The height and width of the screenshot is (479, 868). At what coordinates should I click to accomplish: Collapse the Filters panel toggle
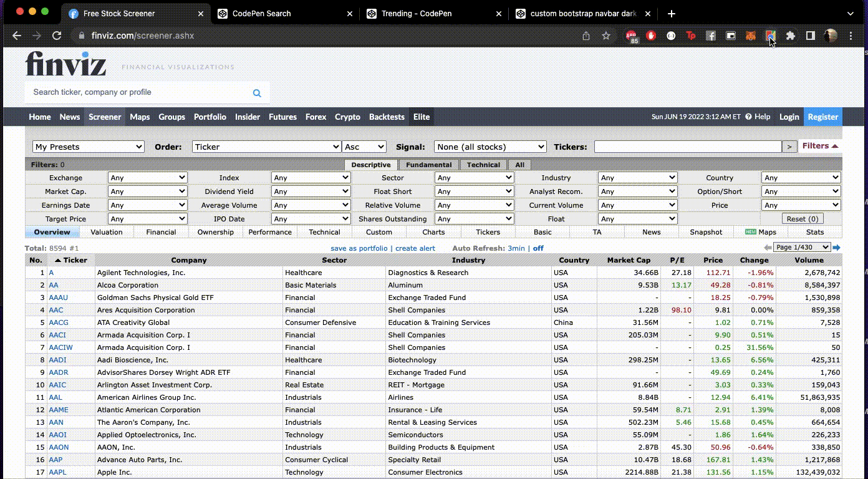pos(820,146)
